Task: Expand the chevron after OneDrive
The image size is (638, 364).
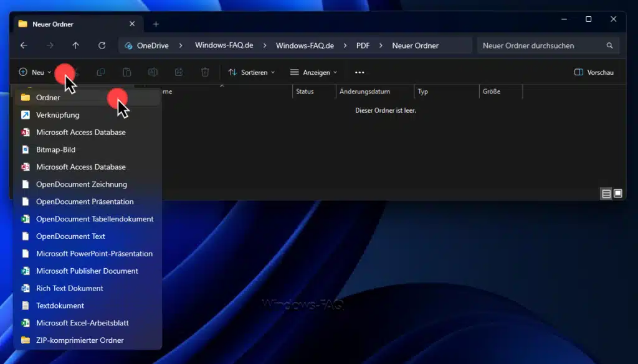Action: coord(181,45)
